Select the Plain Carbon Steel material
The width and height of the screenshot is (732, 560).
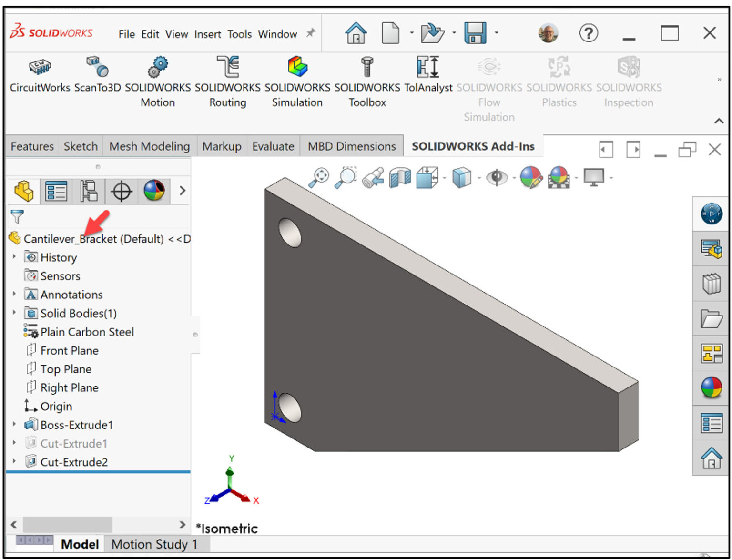tap(87, 332)
